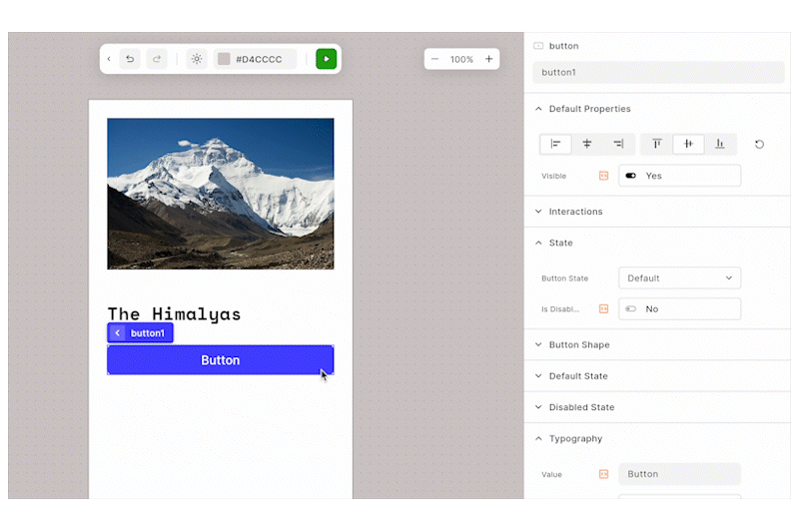Toggle the Is Disabled No switch
799x532 pixels.
coord(631,309)
